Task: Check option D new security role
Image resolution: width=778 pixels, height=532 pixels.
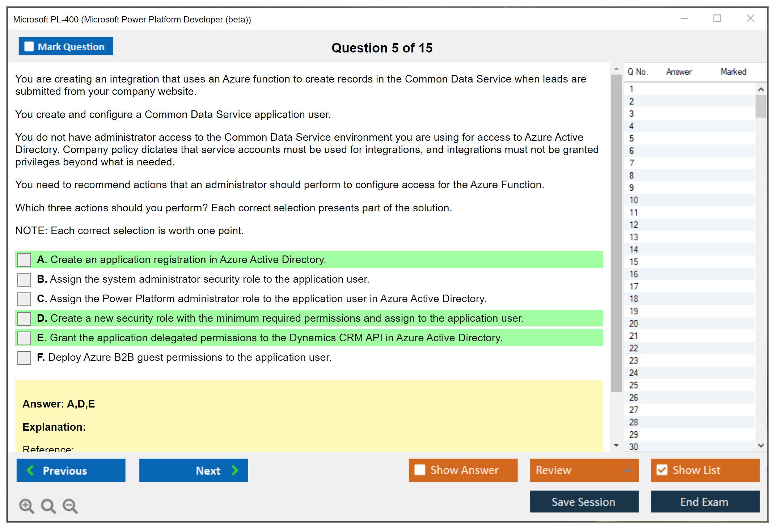Action: pyautogui.click(x=24, y=318)
